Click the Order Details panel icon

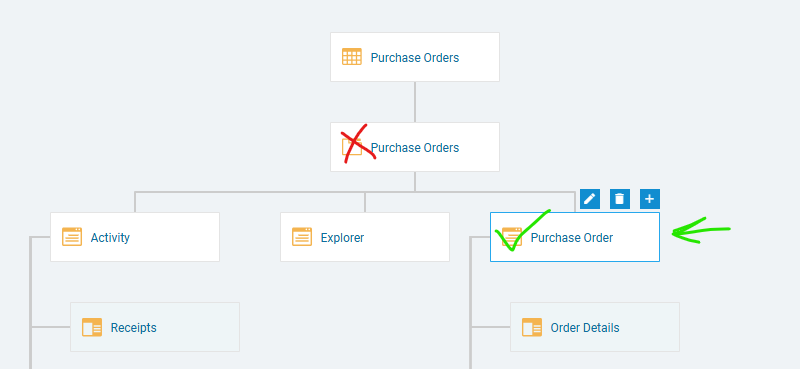[532, 327]
